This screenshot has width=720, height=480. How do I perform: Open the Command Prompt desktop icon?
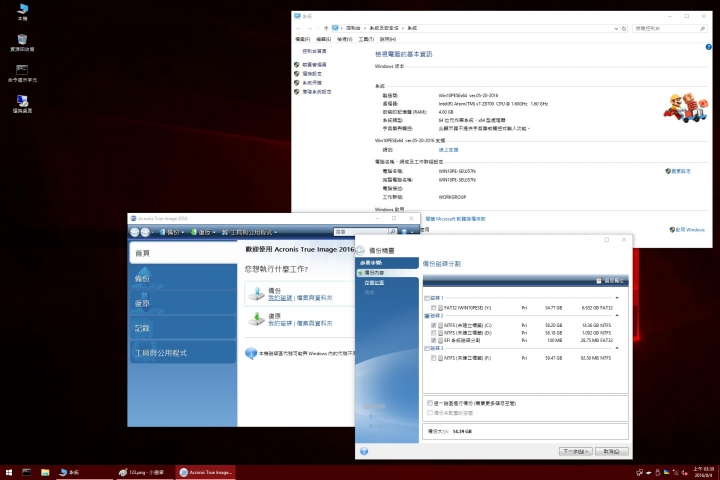click(22, 73)
